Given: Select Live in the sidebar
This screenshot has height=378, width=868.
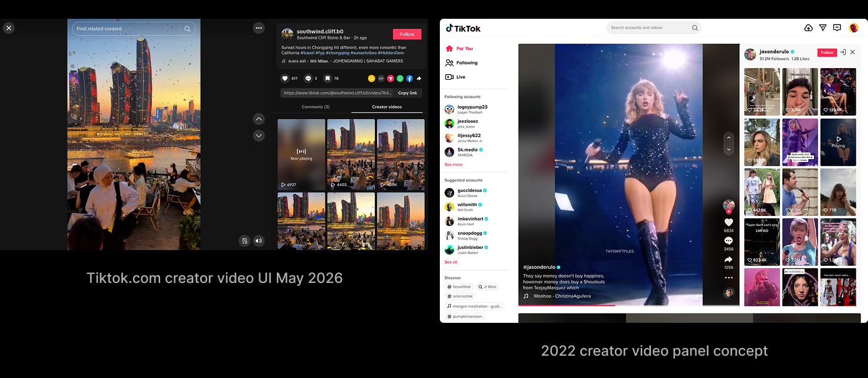Looking at the screenshot, I should pyautogui.click(x=456, y=77).
